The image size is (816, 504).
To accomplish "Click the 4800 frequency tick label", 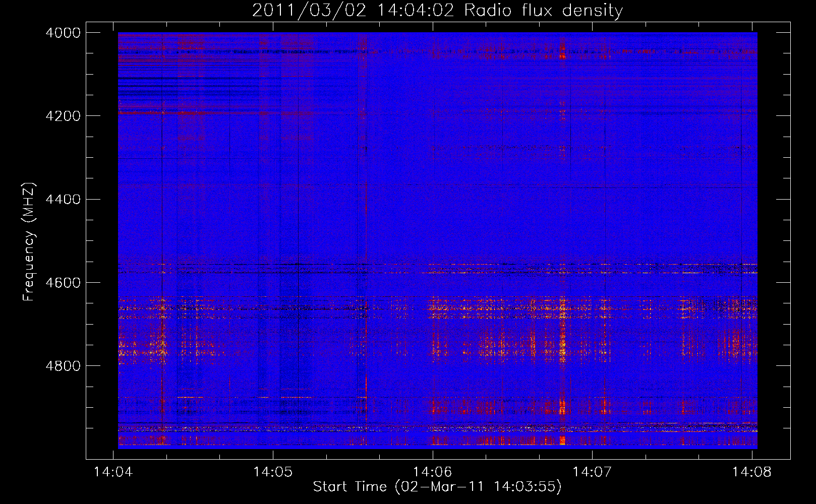I will 63,365.
